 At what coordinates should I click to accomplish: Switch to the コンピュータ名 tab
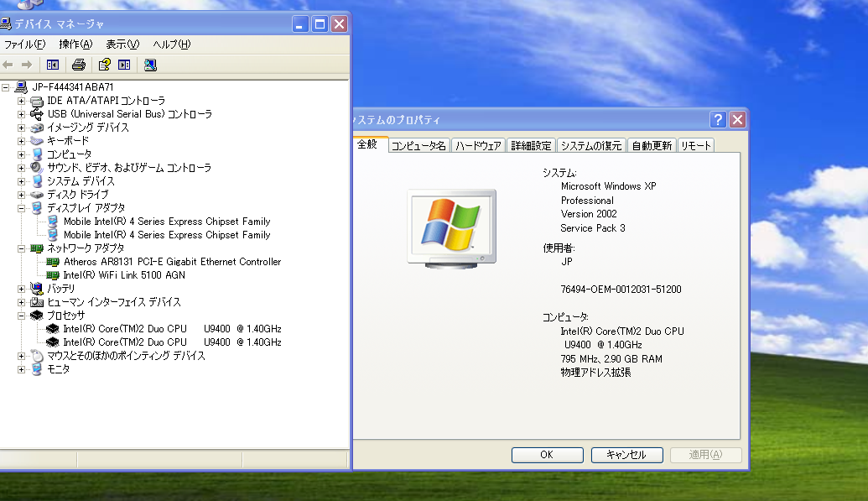tap(418, 146)
